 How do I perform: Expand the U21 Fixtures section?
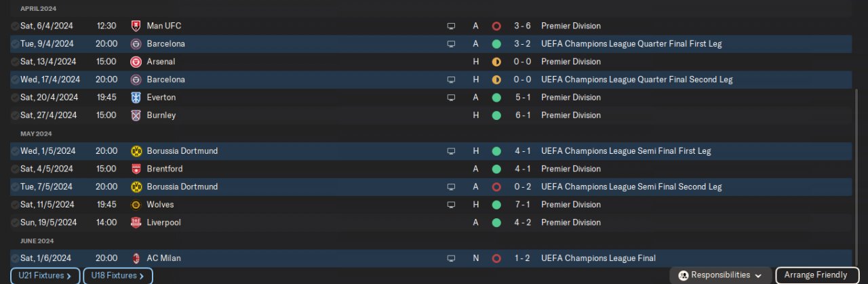coord(45,276)
